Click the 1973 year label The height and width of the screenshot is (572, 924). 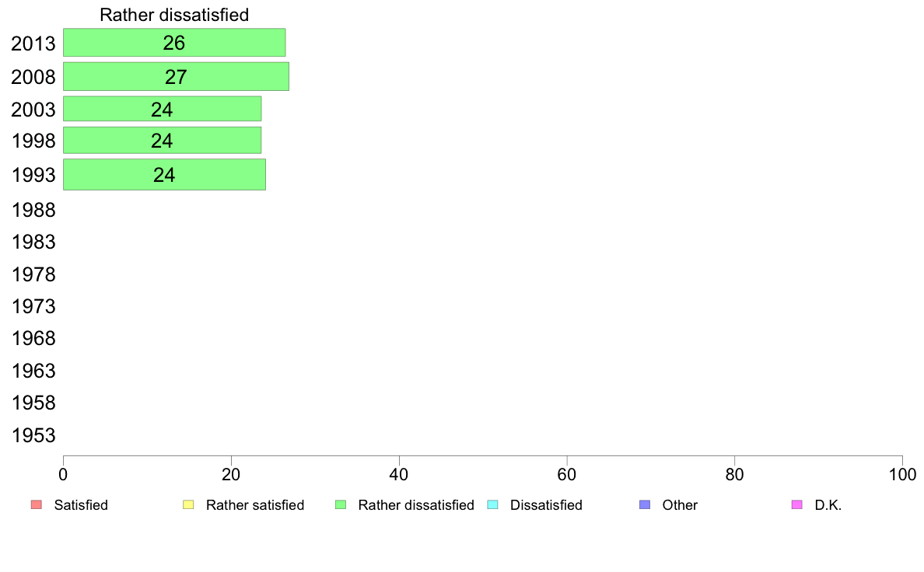coord(33,307)
